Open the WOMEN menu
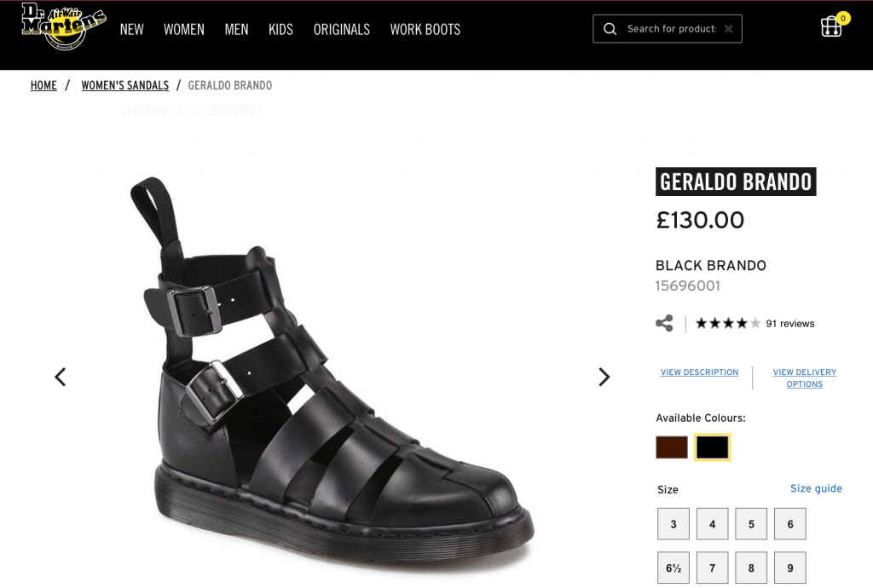This screenshot has width=873, height=588. point(184,29)
